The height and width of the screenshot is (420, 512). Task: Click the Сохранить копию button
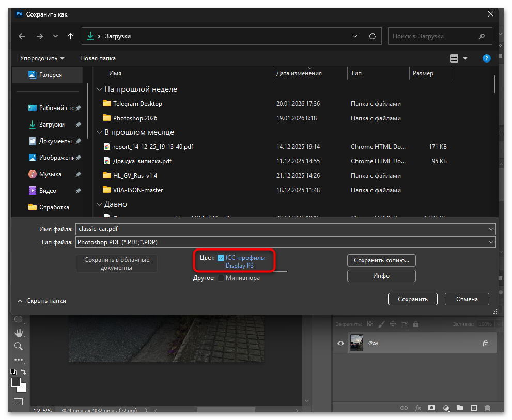click(x=381, y=260)
